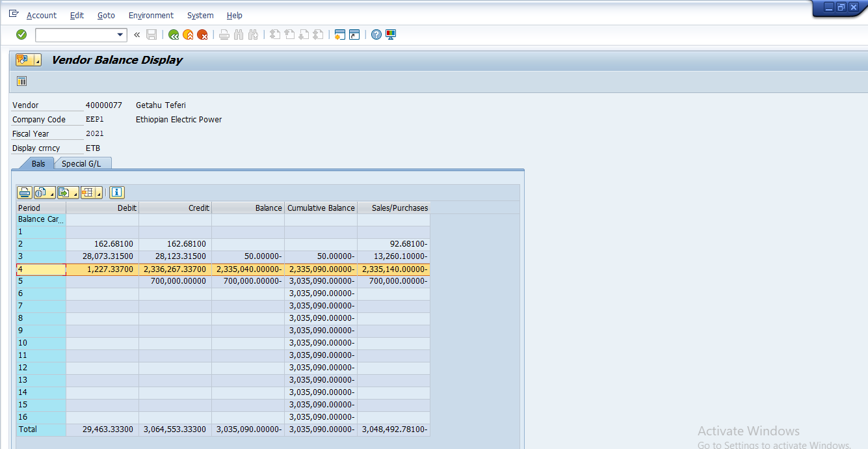Screen dimensions: 868x449
Task: Click the orange Exit icon
Action: point(188,34)
